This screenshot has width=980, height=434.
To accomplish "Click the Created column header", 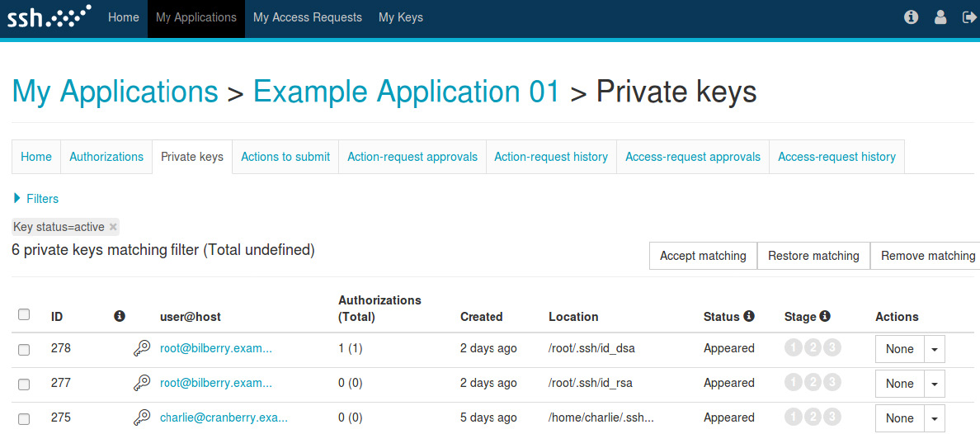I will [x=481, y=317].
